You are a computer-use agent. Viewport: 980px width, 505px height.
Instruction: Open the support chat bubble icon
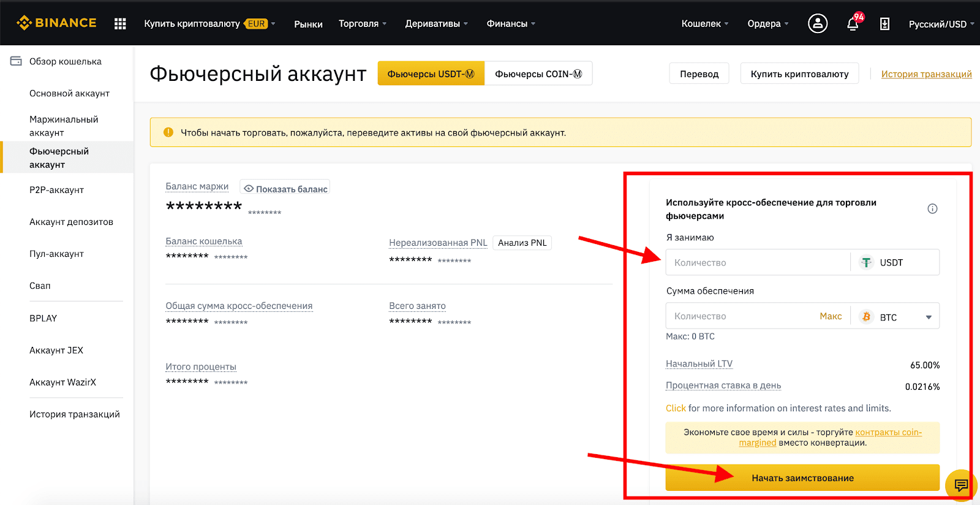[x=961, y=485]
